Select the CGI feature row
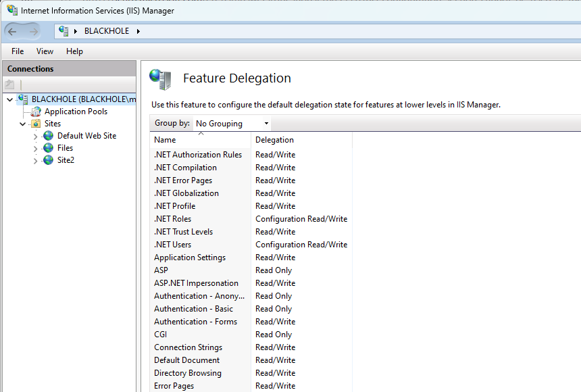This screenshot has height=392, width=581. click(251, 335)
